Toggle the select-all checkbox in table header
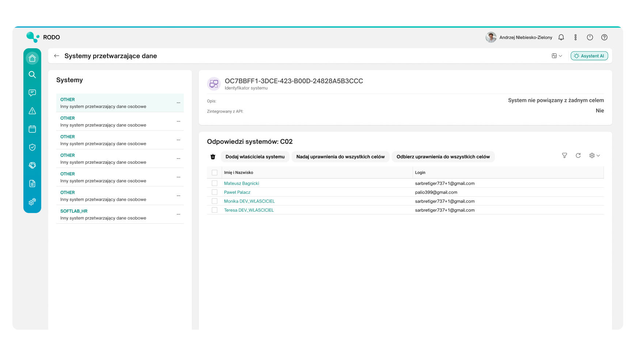636x364 pixels. [215, 172]
